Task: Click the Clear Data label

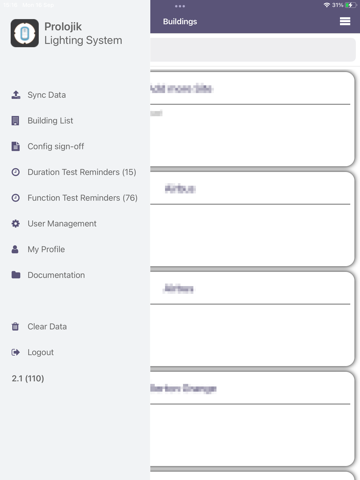Action: [x=47, y=326]
